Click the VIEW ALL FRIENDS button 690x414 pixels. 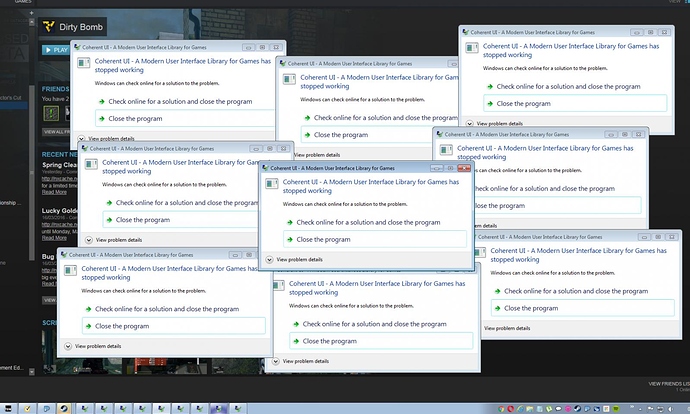click(x=54, y=131)
